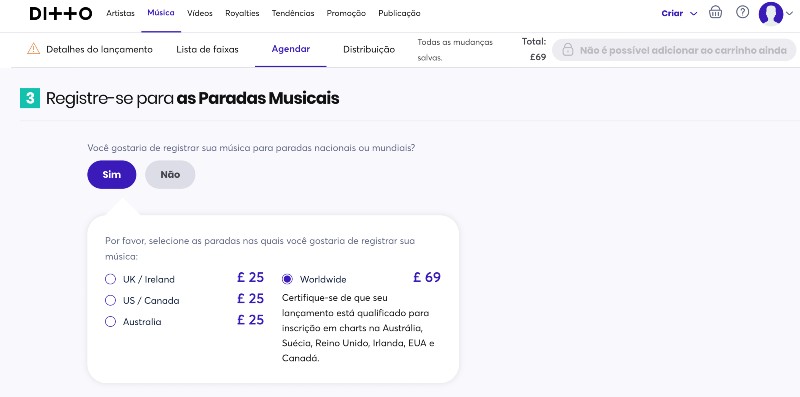Click the Registre-se para as Paradas Musicais heading
Viewport: 800px width, 397px height.
192,98
